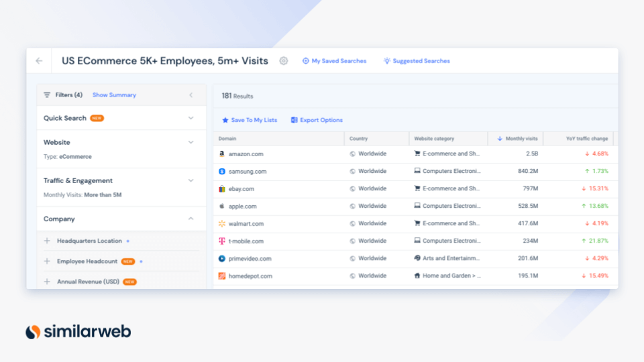Click the 181 Results count
Screen dimensions: 644x362
click(x=237, y=96)
